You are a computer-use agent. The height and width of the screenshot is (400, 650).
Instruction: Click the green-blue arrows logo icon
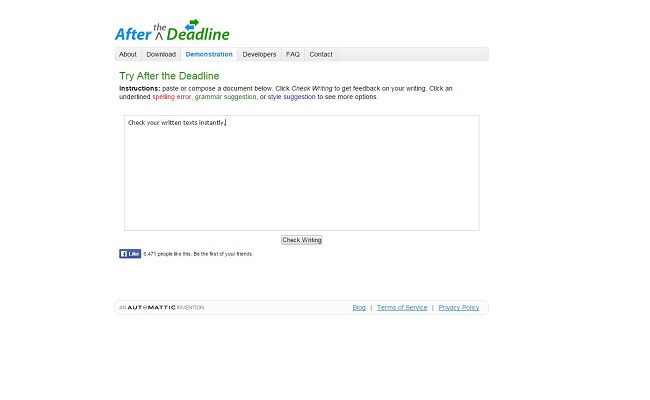tap(192, 24)
